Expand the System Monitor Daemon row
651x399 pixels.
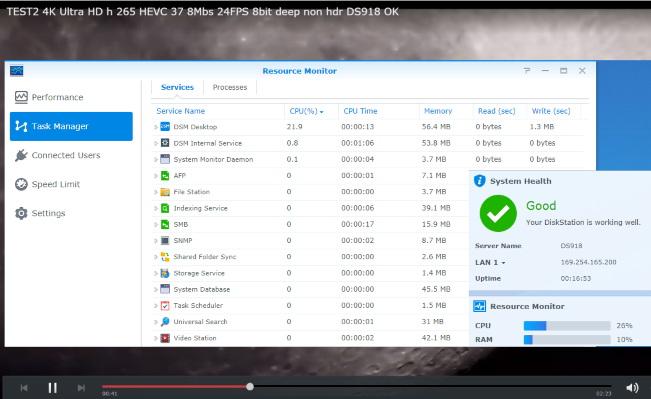pos(156,159)
